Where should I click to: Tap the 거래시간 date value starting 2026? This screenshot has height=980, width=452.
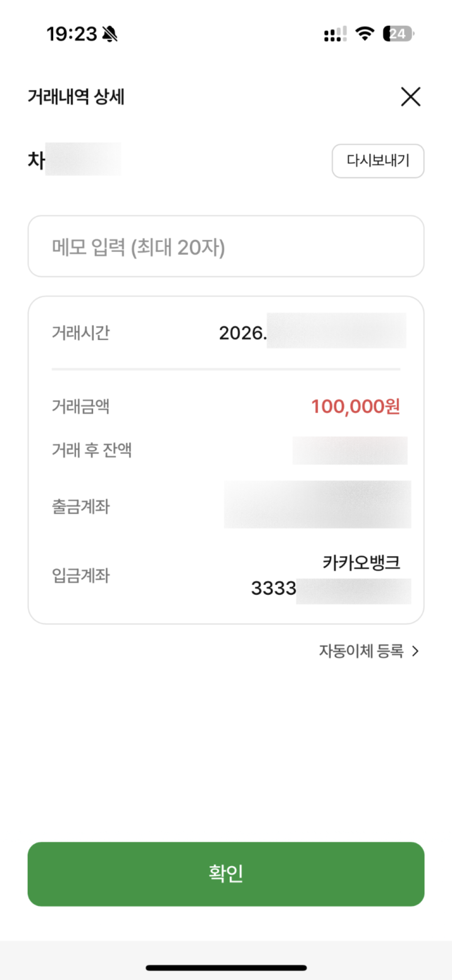click(312, 333)
